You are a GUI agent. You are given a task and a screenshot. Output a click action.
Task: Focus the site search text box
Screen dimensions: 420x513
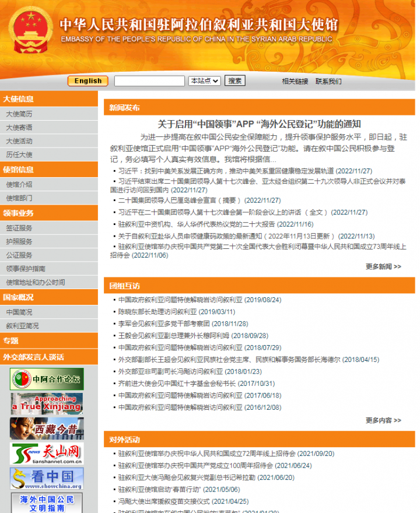(x=149, y=81)
